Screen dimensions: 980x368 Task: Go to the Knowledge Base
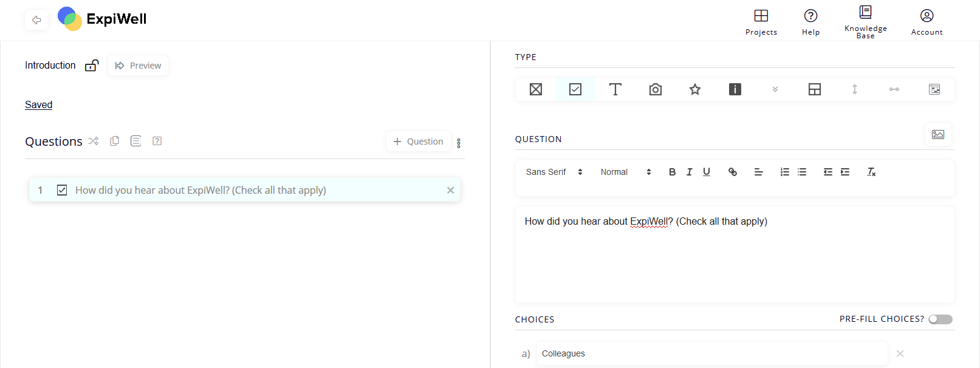(865, 22)
